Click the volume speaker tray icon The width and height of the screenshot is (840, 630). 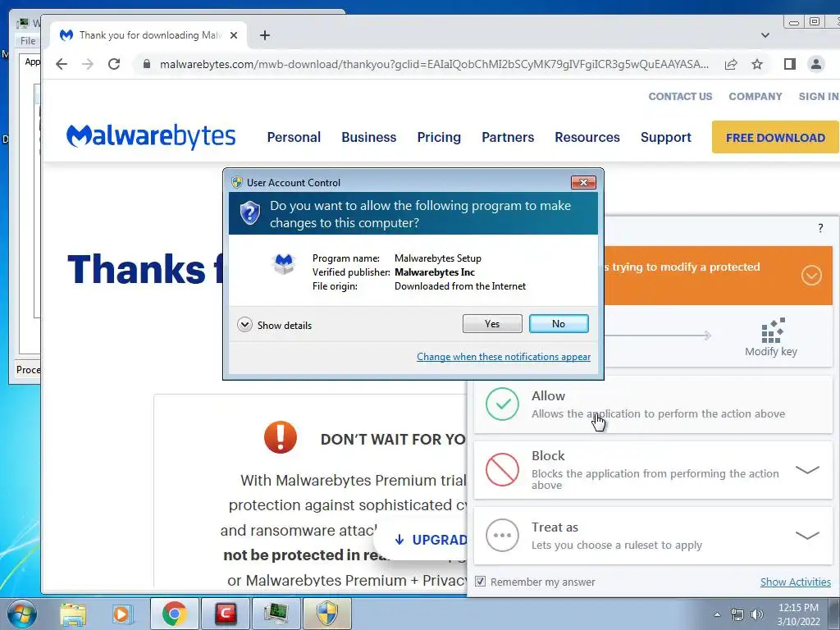(x=756, y=614)
